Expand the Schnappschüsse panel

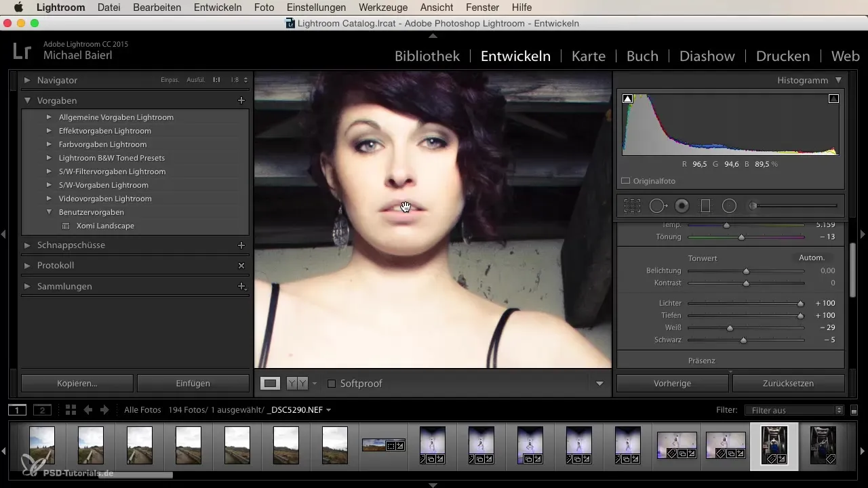[x=28, y=245]
